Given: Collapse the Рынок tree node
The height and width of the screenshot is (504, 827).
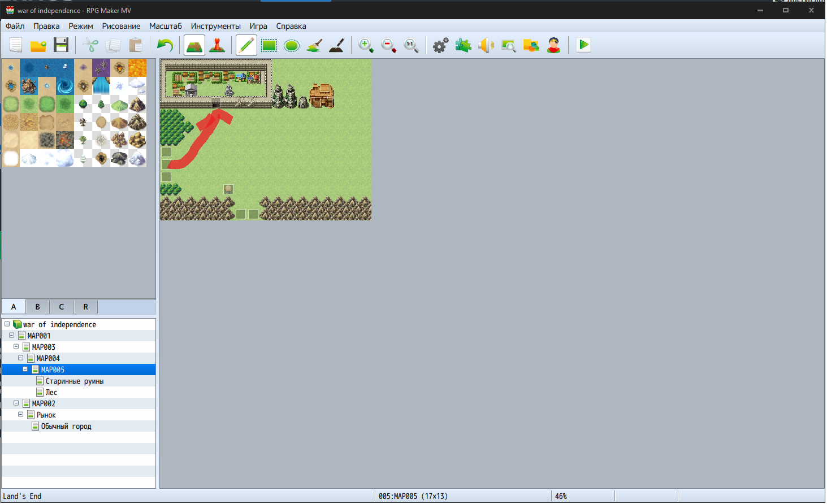Looking at the screenshot, I should tap(20, 415).
